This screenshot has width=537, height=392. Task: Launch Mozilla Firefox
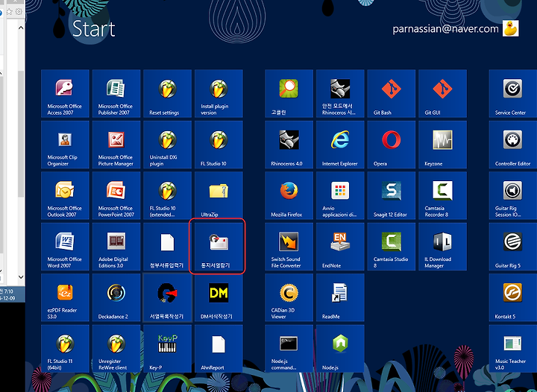[289, 195]
